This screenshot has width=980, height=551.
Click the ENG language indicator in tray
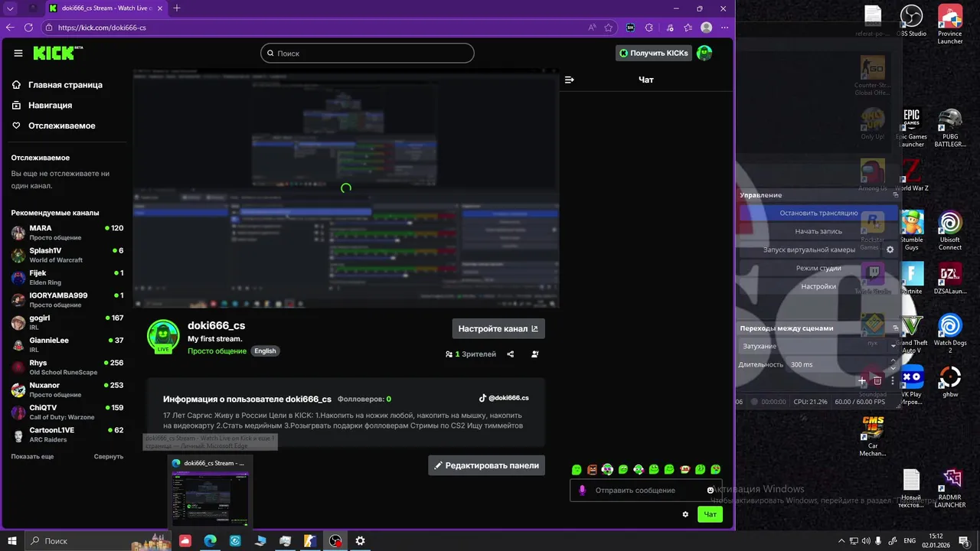point(910,541)
